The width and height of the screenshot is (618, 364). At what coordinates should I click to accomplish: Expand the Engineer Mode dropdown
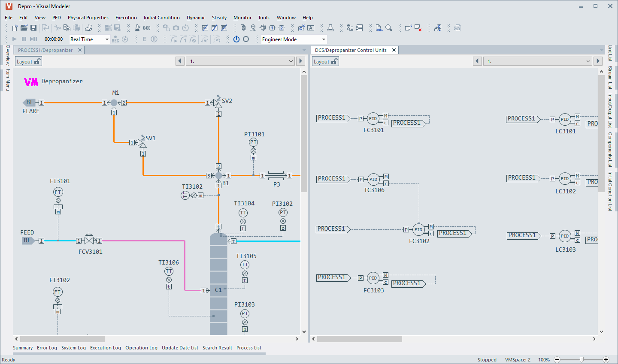click(x=324, y=39)
